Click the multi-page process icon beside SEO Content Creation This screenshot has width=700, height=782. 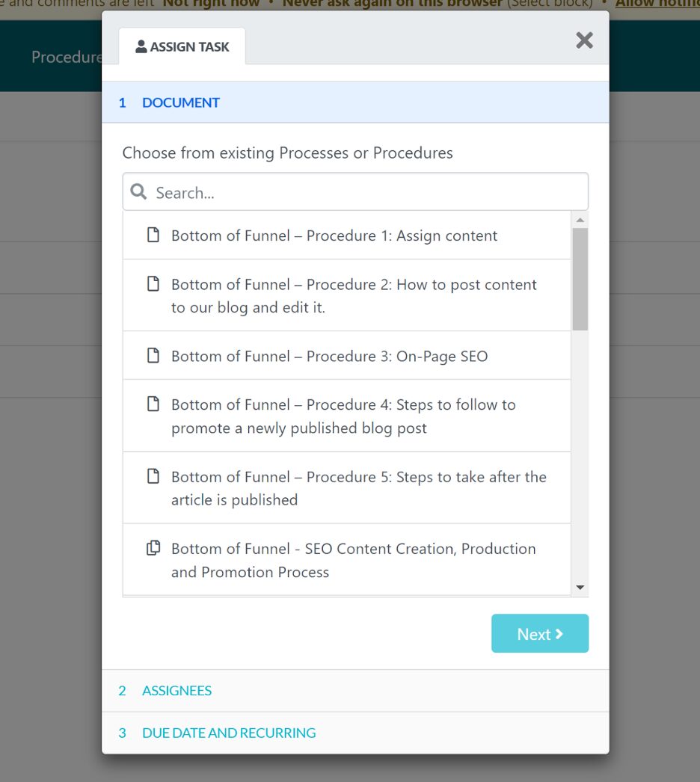click(x=153, y=548)
